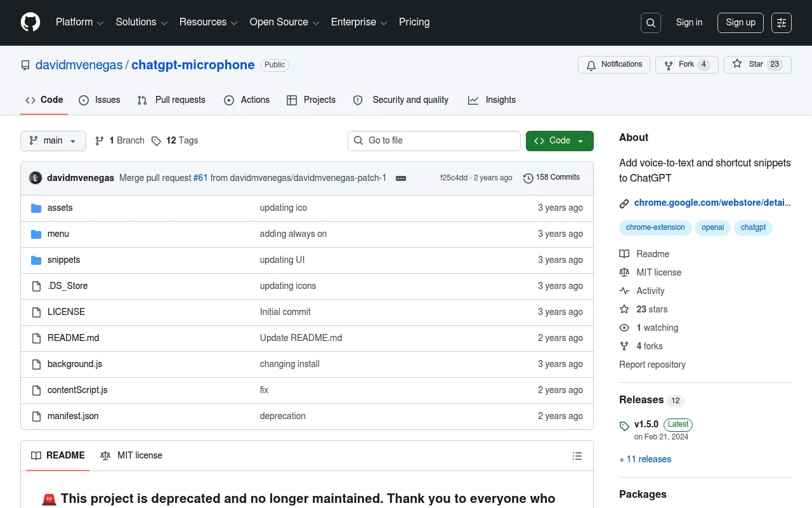Image resolution: width=812 pixels, height=508 pixels.
Task: Click the README.md file icon
Action: click(x=36, y=338)
